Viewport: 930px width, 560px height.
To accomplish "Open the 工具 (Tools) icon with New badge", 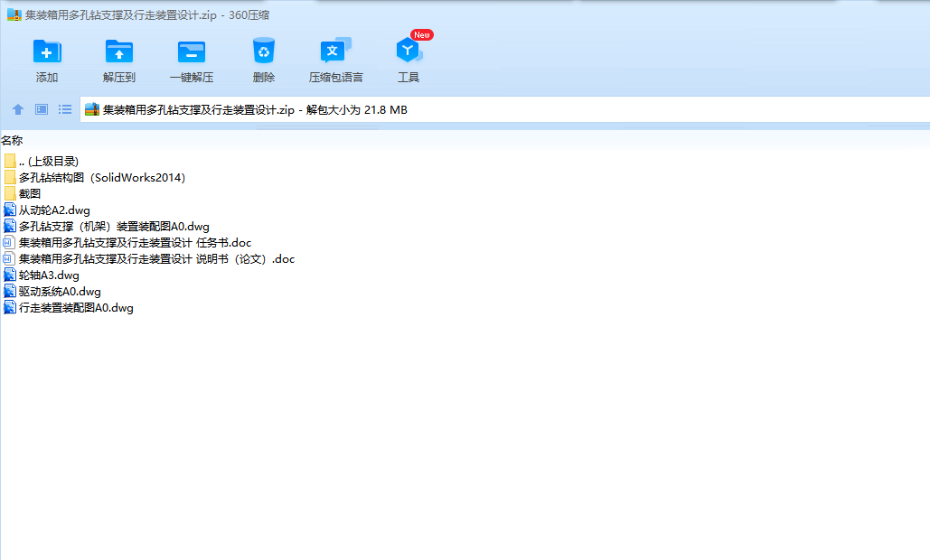I will [409, 51].
